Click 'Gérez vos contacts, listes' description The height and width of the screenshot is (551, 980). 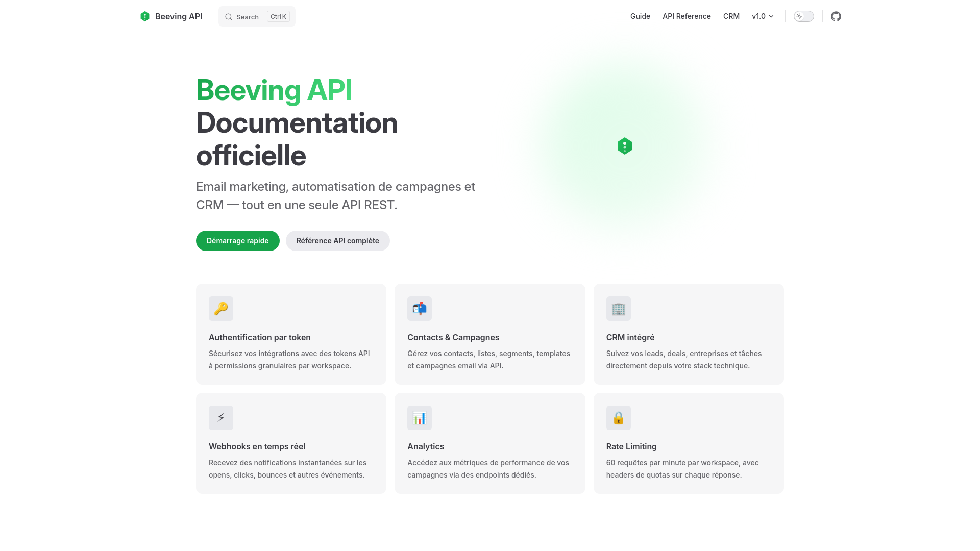[489, 360]
